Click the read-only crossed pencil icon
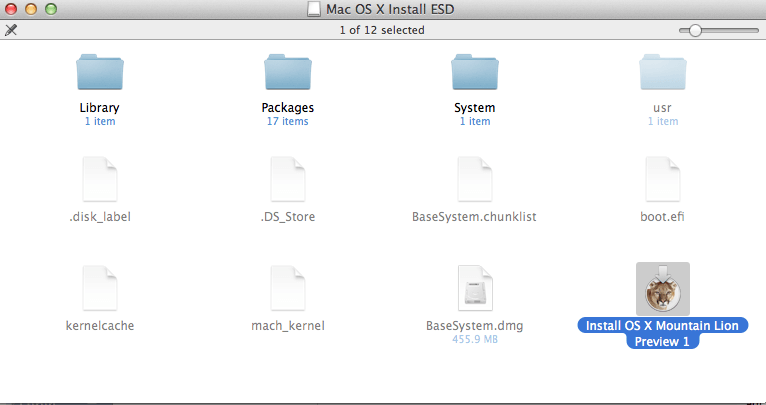Screen dimensions: 766x405 click(x=11, y=30)
